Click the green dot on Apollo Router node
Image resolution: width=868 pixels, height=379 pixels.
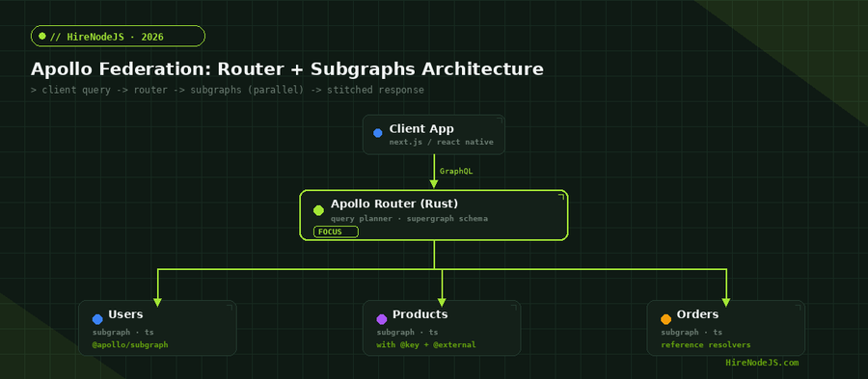coord(318,210)
